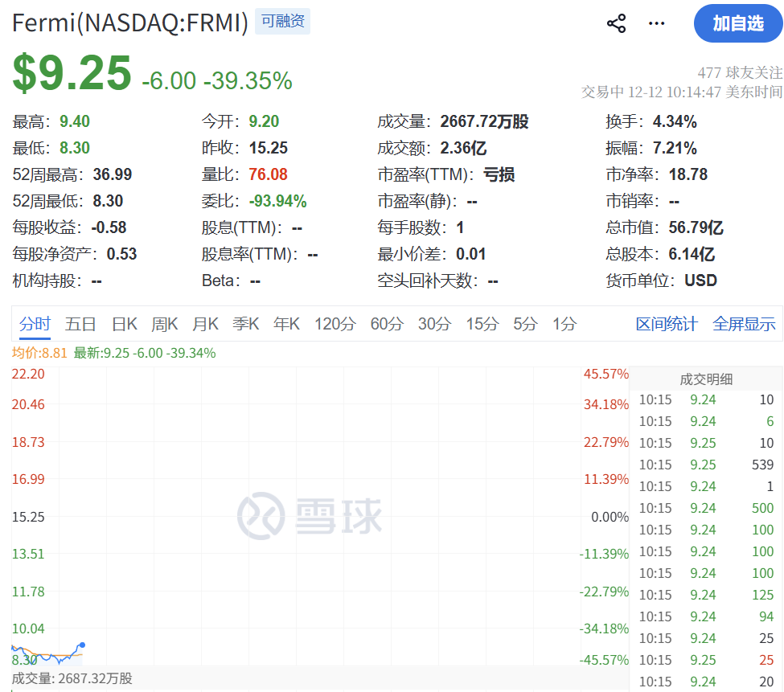The image size is (784, 692).
Task: Click the 加自选 button
Action: (737, 23)
